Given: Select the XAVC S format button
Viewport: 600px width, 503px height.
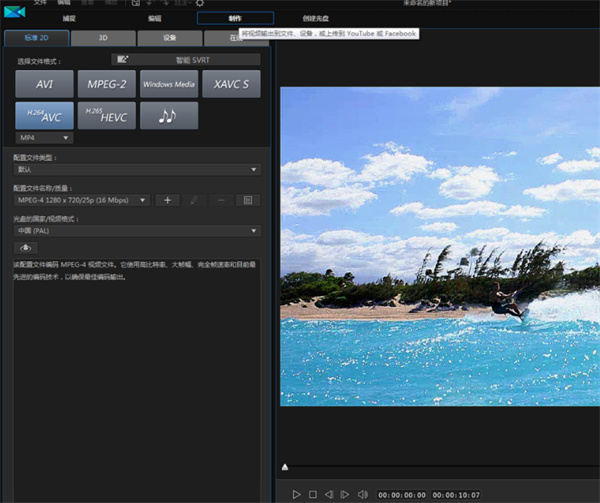Looking at the screenshot, I should [x=231, y=84].
